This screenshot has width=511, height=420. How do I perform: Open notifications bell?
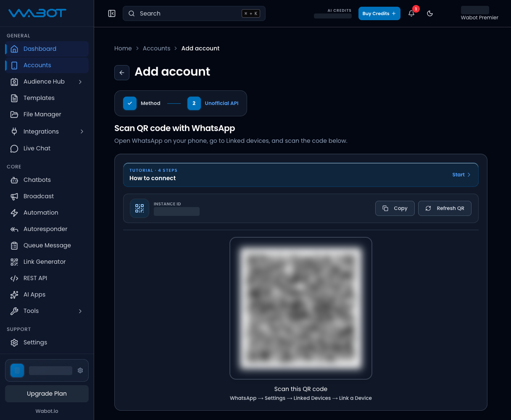click(411, 13)
